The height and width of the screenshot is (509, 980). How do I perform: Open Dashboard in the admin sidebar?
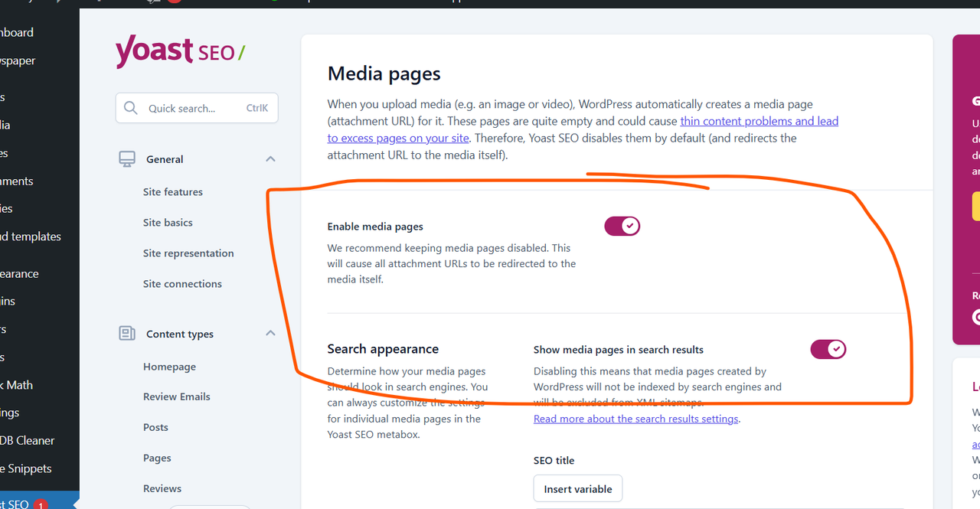pos(17,32)
